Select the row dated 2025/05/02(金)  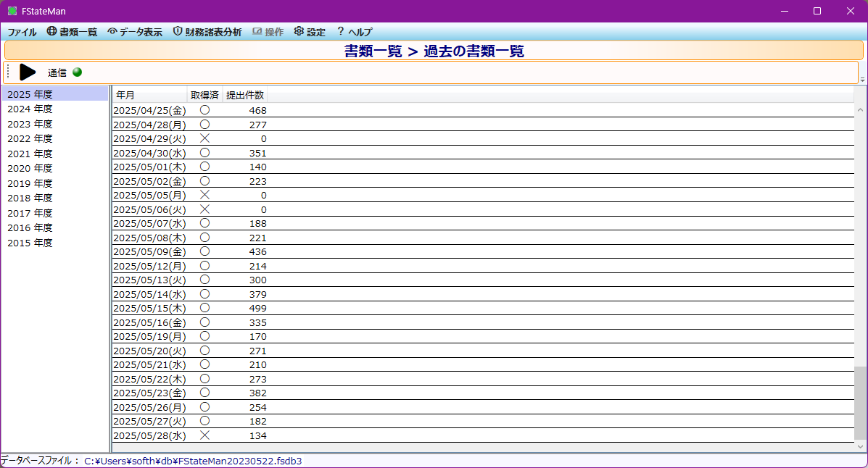(483, 181)
